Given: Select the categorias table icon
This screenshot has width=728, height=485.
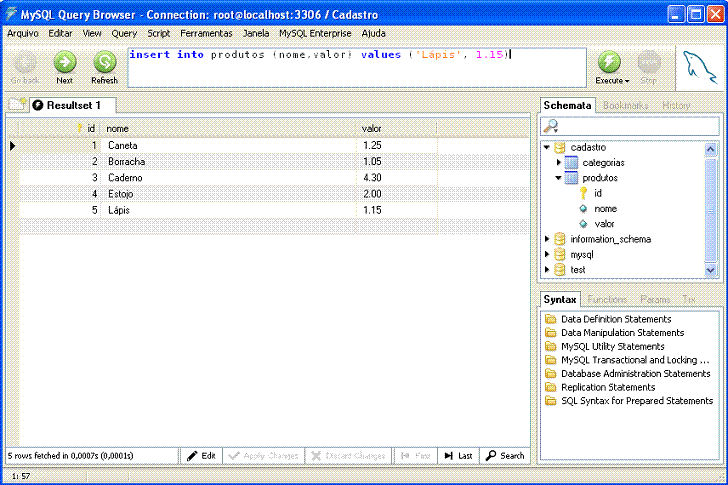Looking at the screenshot, I should coord(572,163).
